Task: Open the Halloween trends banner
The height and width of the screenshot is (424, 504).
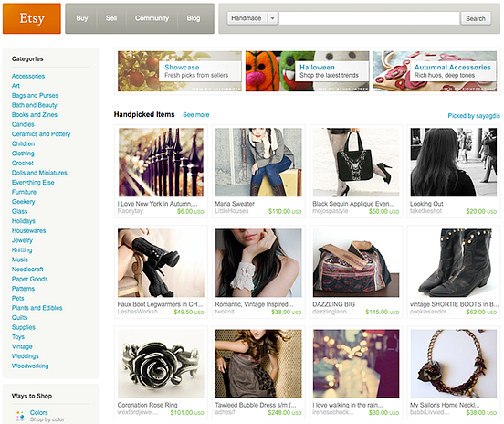Action: pos(307,71)
